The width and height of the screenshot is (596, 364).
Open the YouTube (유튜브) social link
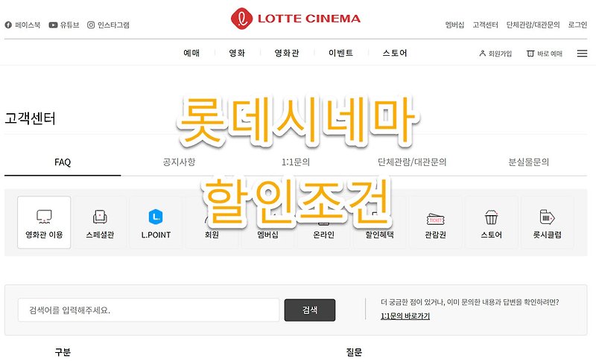click(64, 25)
